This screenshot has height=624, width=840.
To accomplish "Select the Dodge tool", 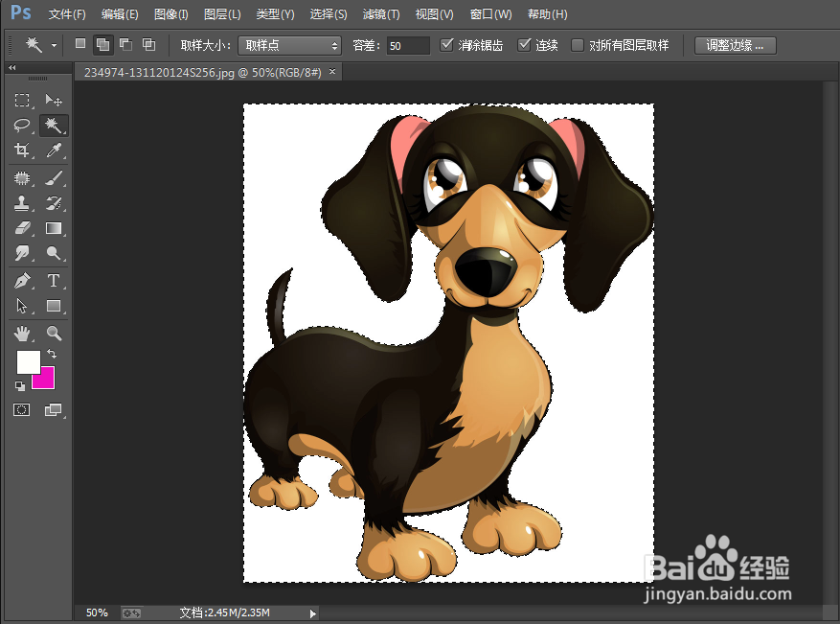I will 53,253.
